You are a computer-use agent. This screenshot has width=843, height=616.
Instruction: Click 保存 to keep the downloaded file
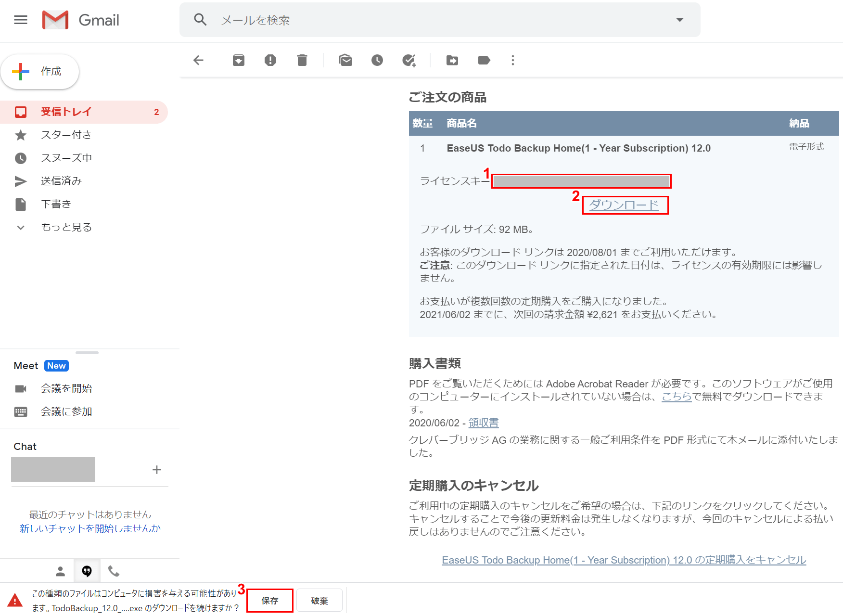coord(270,601)
